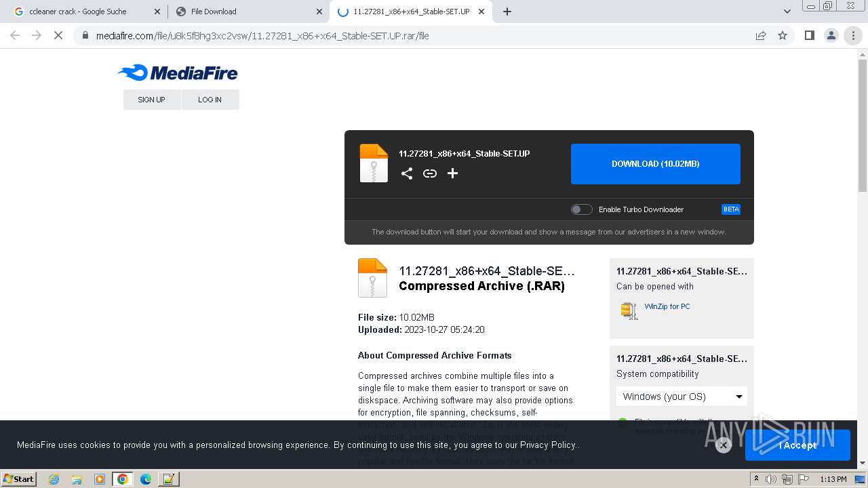Screen dimensions: 868x488
Task: Go back to the previous page
Action: click(15, 35)
